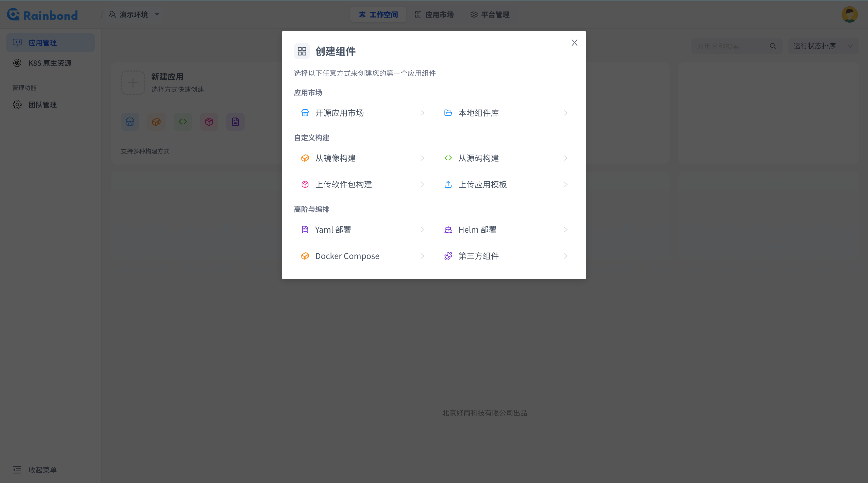Select 团队管理 in the sidebar
Screen dimensions: 868x483
coord(51,105)
